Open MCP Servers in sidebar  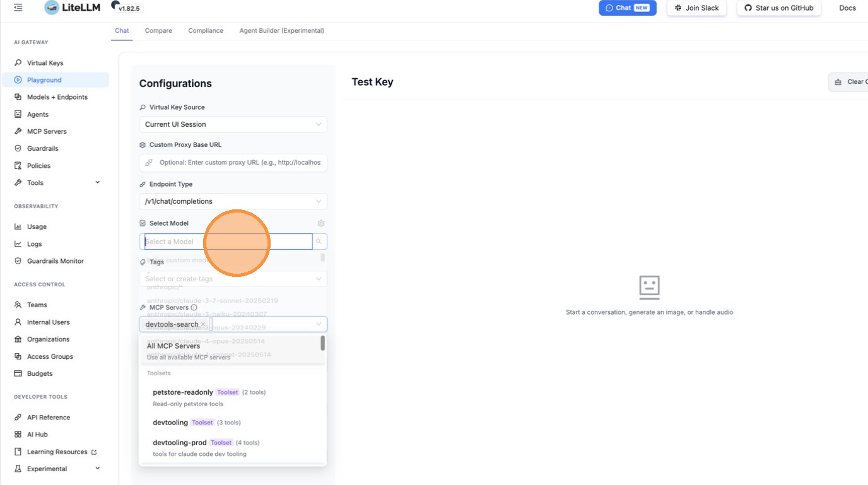tap(47, 131)
